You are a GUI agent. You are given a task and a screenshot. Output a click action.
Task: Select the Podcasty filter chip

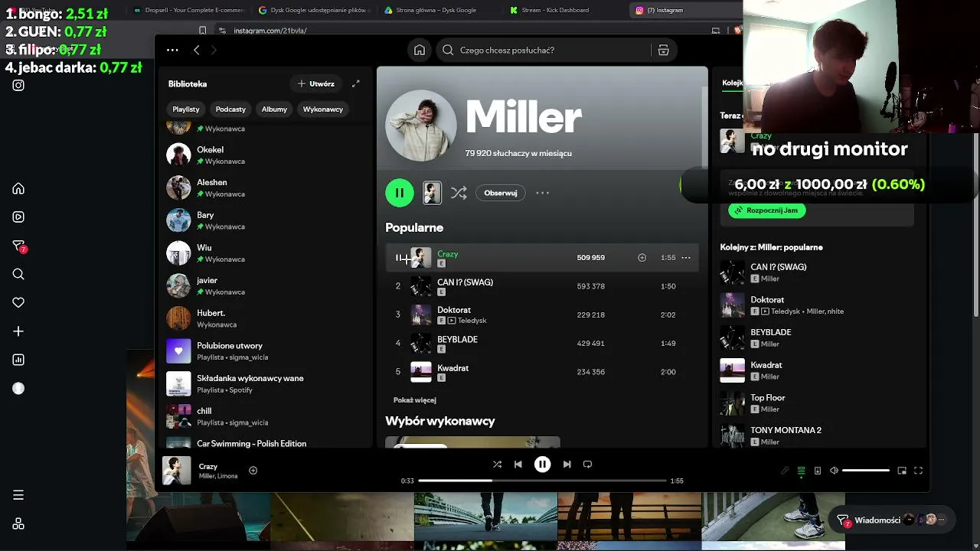(230, 109)
